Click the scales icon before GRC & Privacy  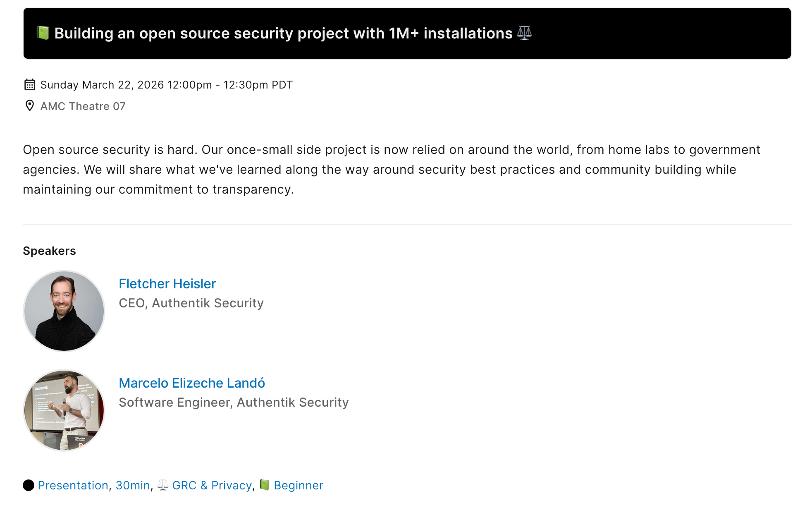(163, 485)
